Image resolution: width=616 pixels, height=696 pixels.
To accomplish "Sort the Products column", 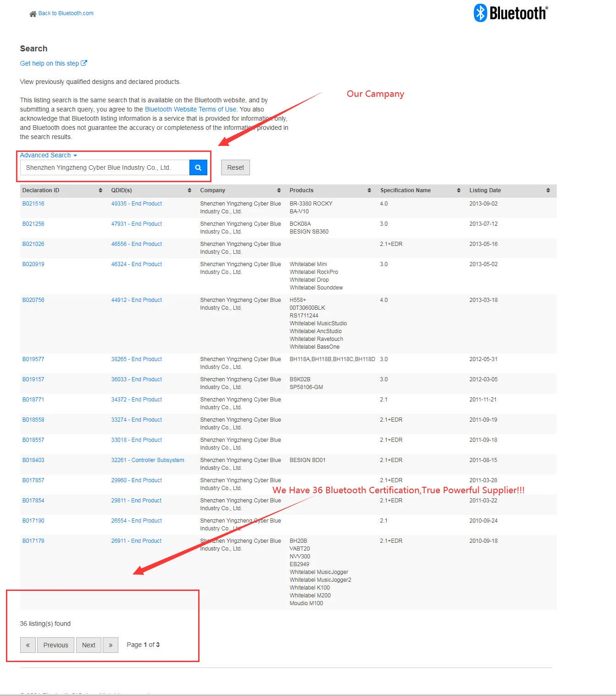I will coord(369,190).
